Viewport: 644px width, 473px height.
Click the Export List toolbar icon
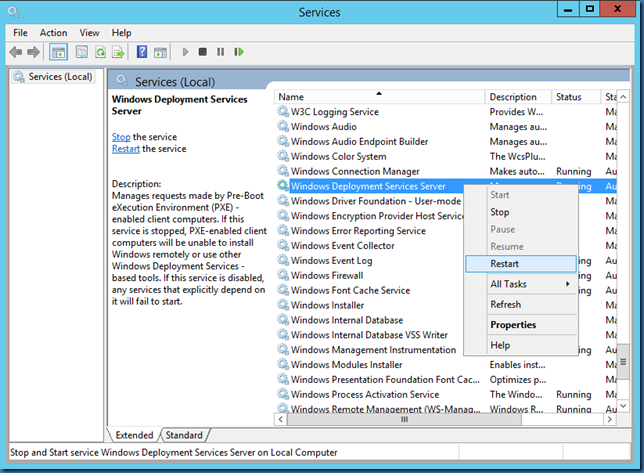pos(119,51)
